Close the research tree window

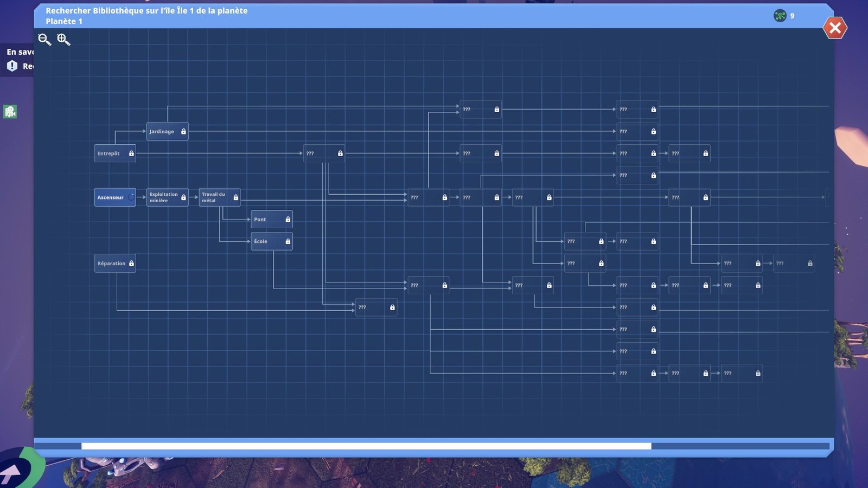(x=835, y=28)
